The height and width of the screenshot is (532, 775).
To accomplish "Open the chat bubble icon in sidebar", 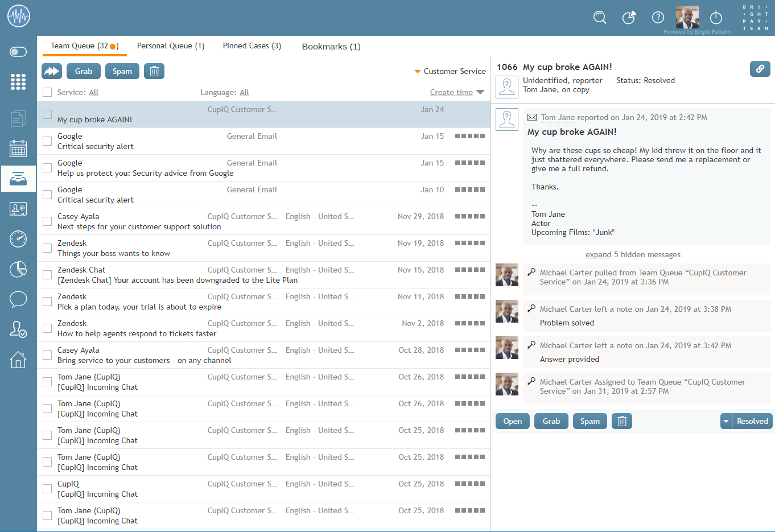I will click(x=18, y=299).
